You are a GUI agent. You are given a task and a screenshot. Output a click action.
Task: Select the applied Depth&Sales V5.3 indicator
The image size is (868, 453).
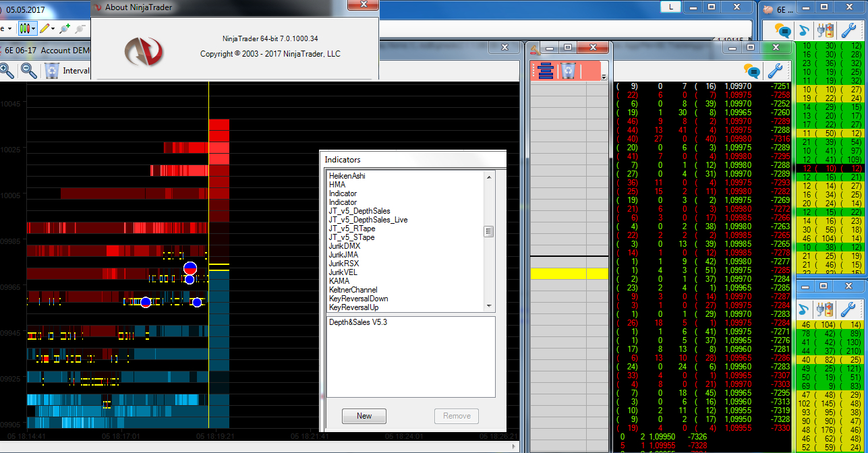[x=358, y=322]
